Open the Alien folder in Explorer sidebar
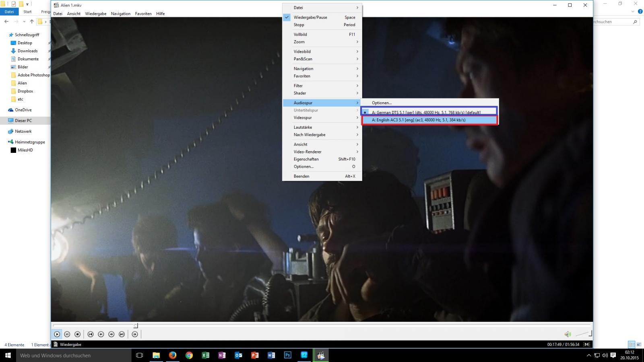This screenshot has width=644, height=362. click(x=22, y=83)
